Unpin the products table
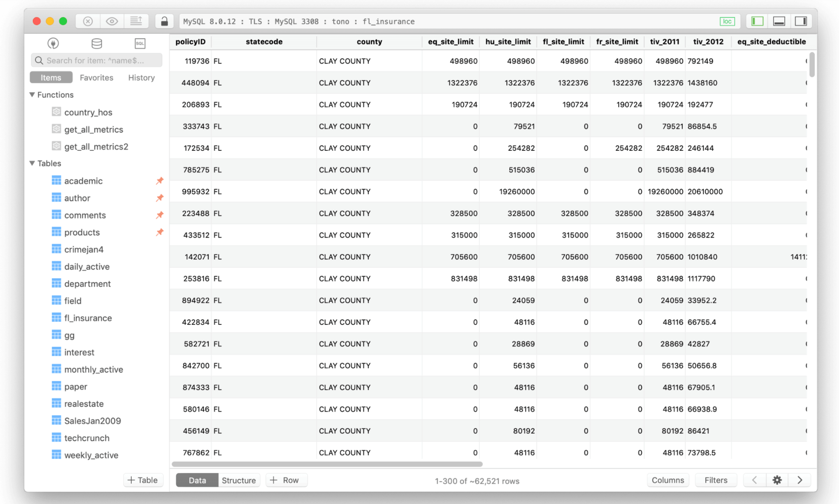Screen dimensions: 839x504 [x=160, y=232]
